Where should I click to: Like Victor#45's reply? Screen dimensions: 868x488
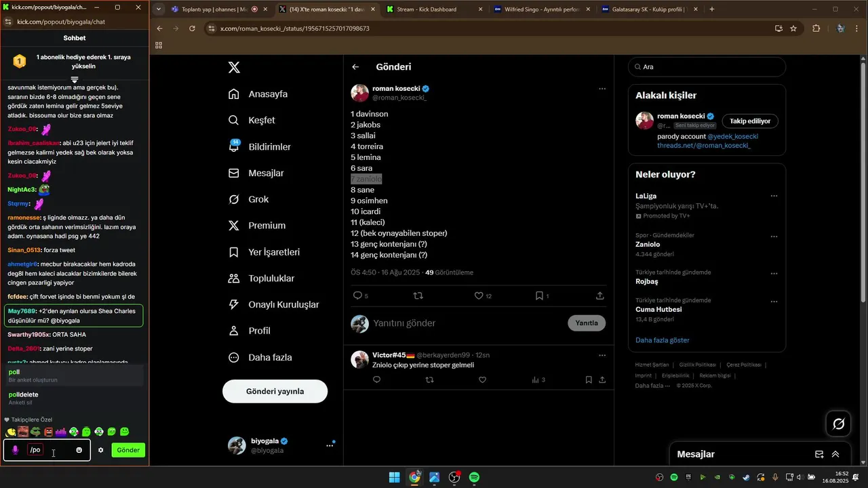(x=482, y=380)
